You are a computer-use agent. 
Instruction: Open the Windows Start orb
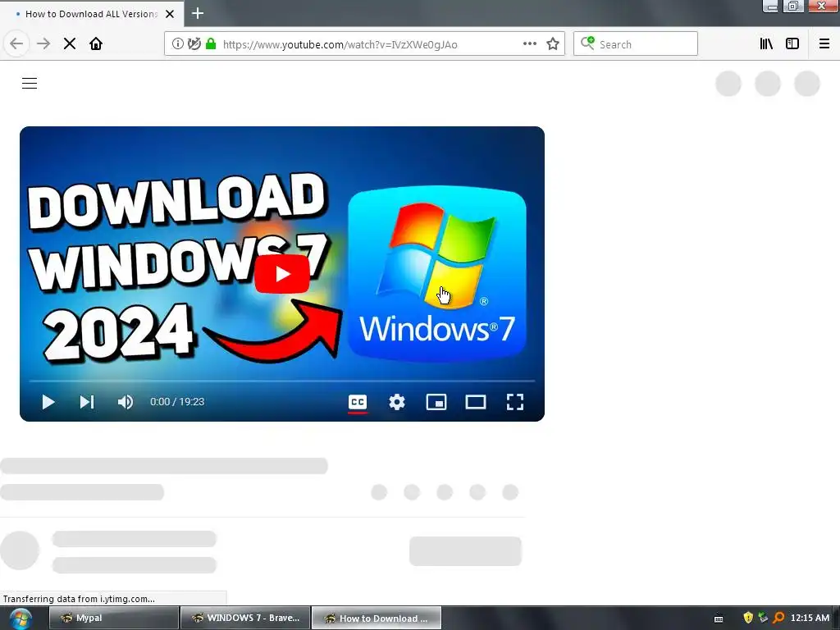coord(21,619)
